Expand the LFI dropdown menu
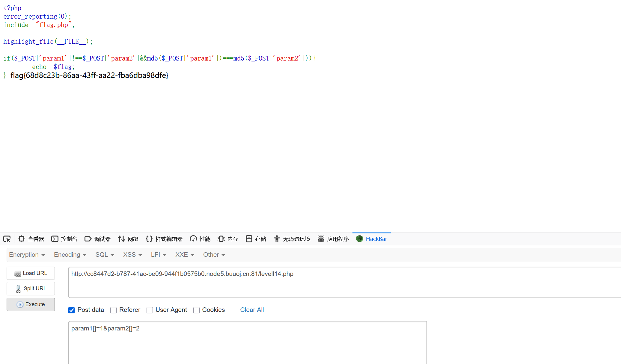This screenshot has width=621, height=364. (x=159, y=255)
